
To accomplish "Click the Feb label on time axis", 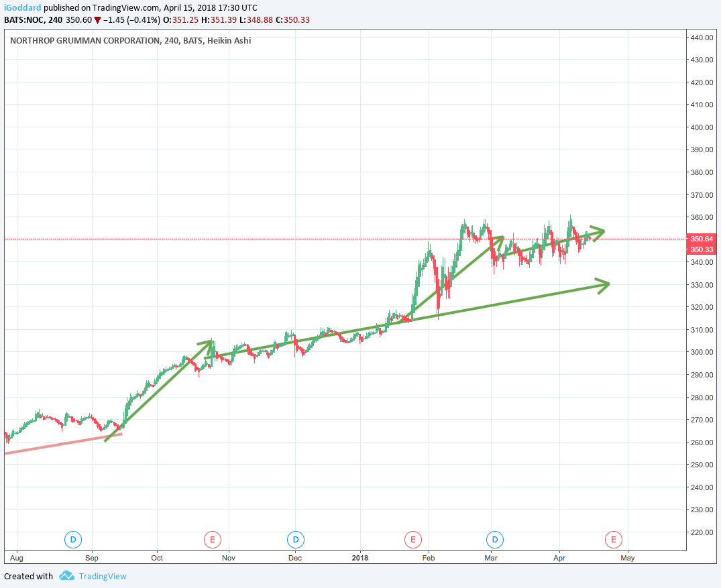I will (x=429, y=558).
